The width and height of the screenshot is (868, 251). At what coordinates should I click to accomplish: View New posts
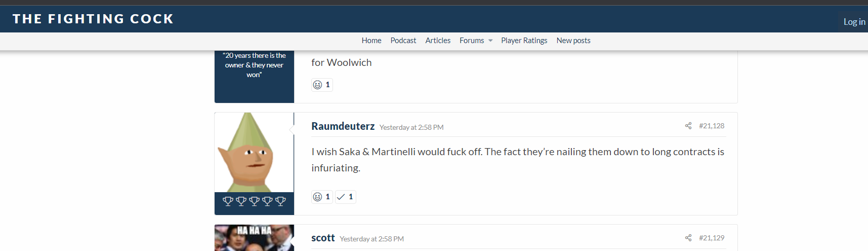573,41
